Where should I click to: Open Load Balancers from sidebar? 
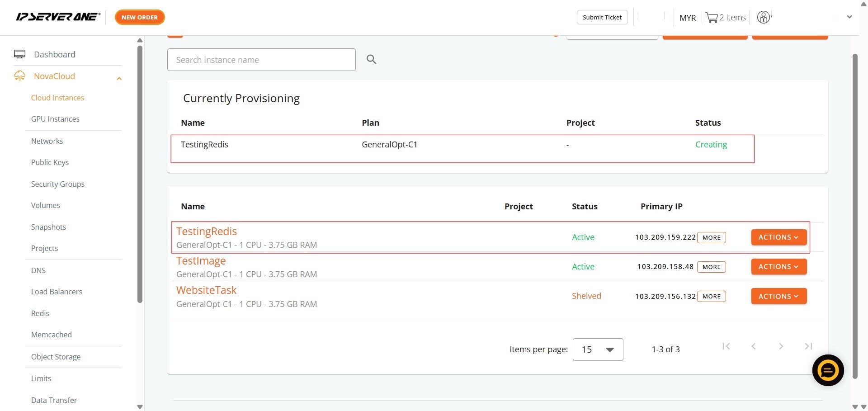pyautogui.click(x=57, y=292)
